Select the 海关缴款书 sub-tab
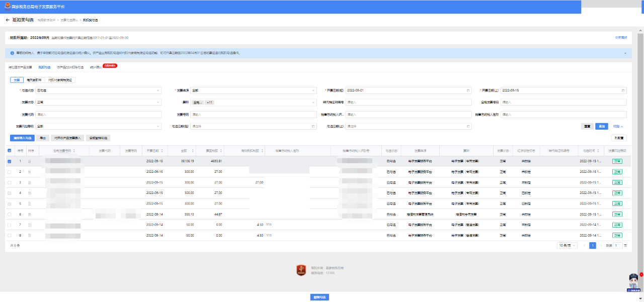Viewport: 644px width, 302px height. [34, 79]
